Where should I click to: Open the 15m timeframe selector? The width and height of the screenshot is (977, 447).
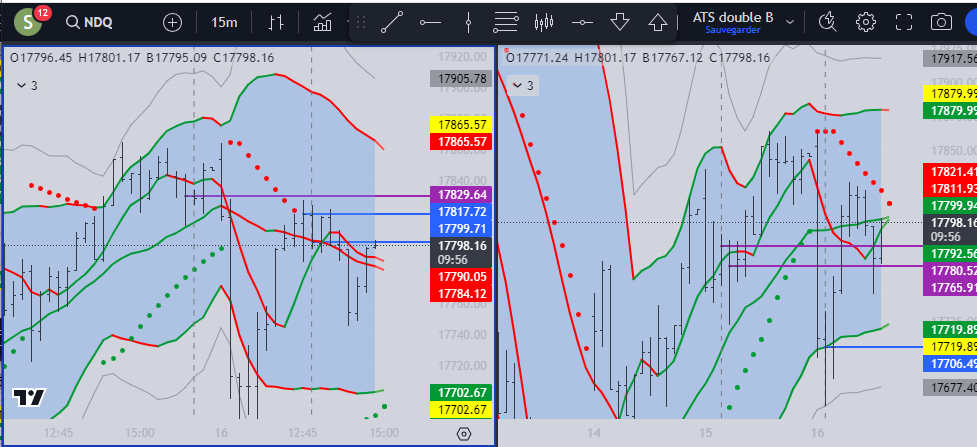pos(224,23)
